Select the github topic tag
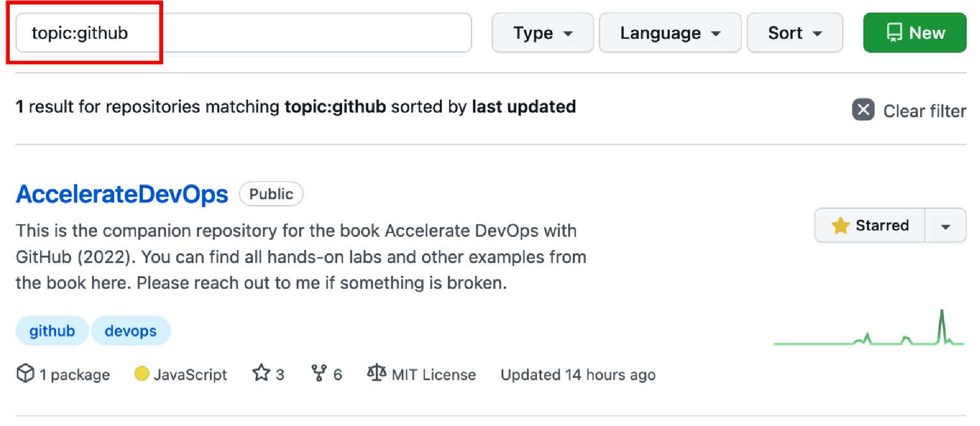Image resolution: width=980 pixels, height=426 pixels. (52, 331)
